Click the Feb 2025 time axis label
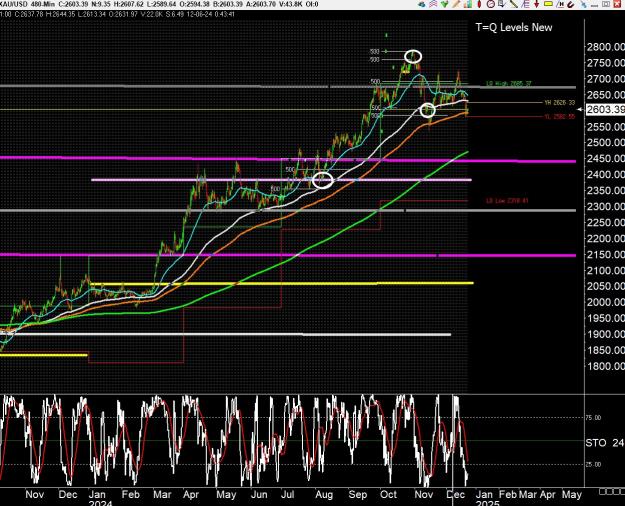Viewport: 625px width, 506px height. click(508, 494)
